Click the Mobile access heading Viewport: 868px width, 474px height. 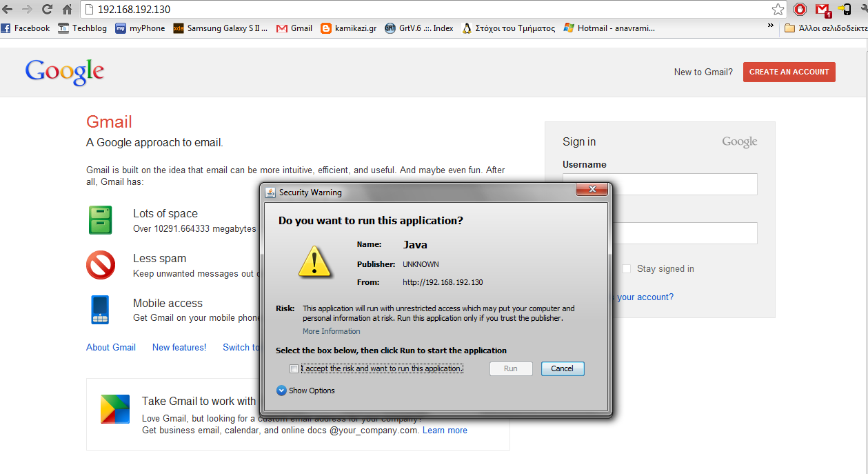coord(168,304)
